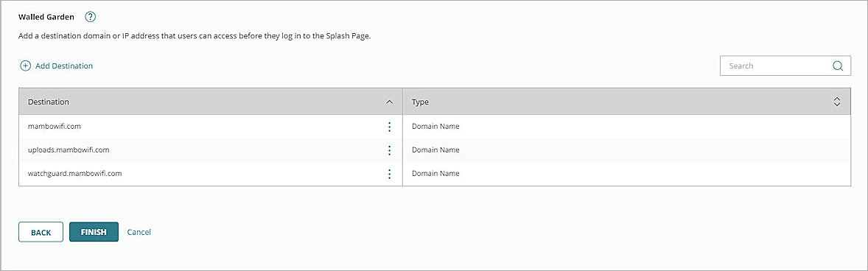Click the Type column header label
Image resolution: width=868 pixels, height=271 pixels.
coord(420,102)
